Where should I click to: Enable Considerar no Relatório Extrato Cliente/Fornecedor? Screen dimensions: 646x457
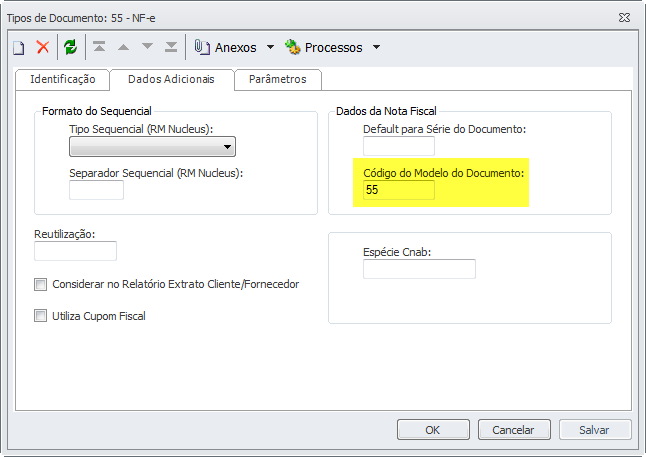click(x=41, y=284)
